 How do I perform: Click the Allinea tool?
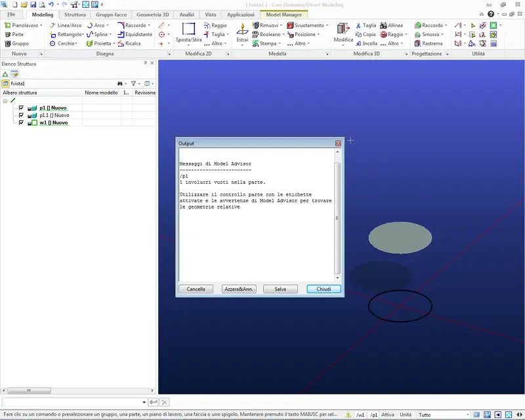coord(391,25)
